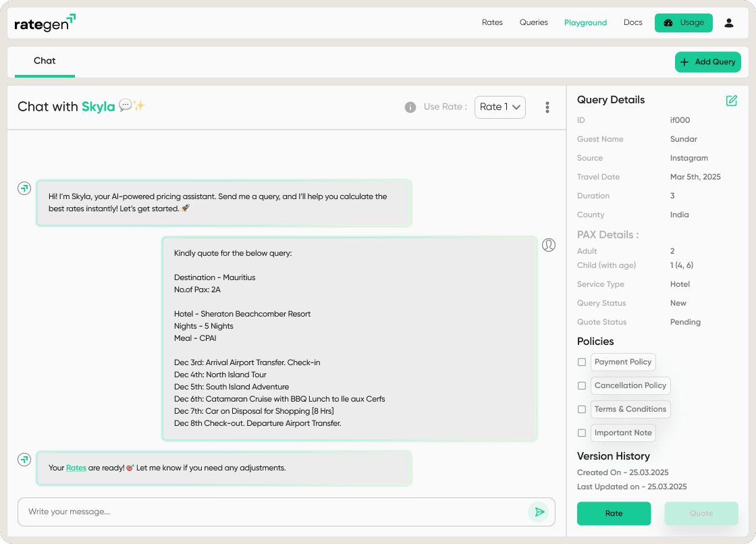Click the user avatar beside query message
The image size is (756, 544).
549,245
